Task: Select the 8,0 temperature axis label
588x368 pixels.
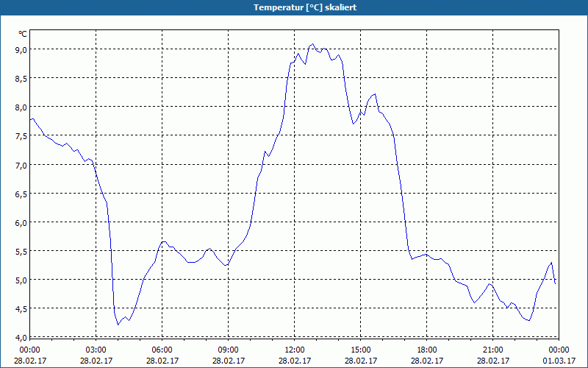Action: tap(21, 107)
